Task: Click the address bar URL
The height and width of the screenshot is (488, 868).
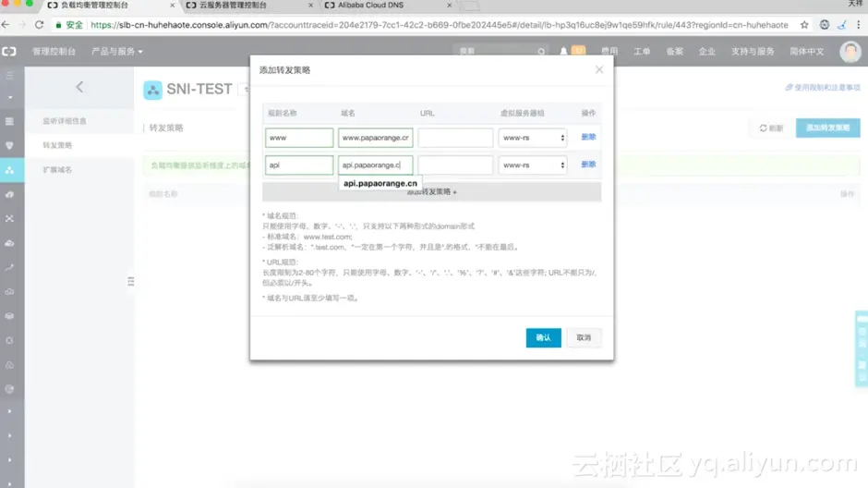Action: [x=439, y=25]
